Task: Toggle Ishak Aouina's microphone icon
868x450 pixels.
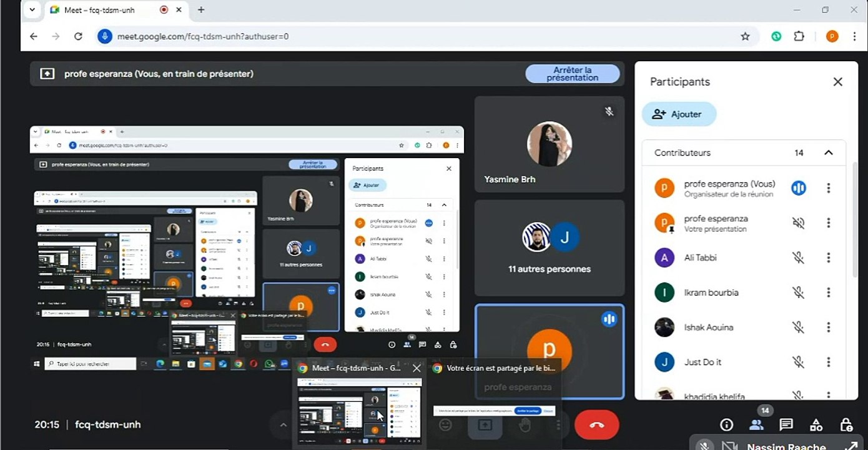Action: pos(799,327)
